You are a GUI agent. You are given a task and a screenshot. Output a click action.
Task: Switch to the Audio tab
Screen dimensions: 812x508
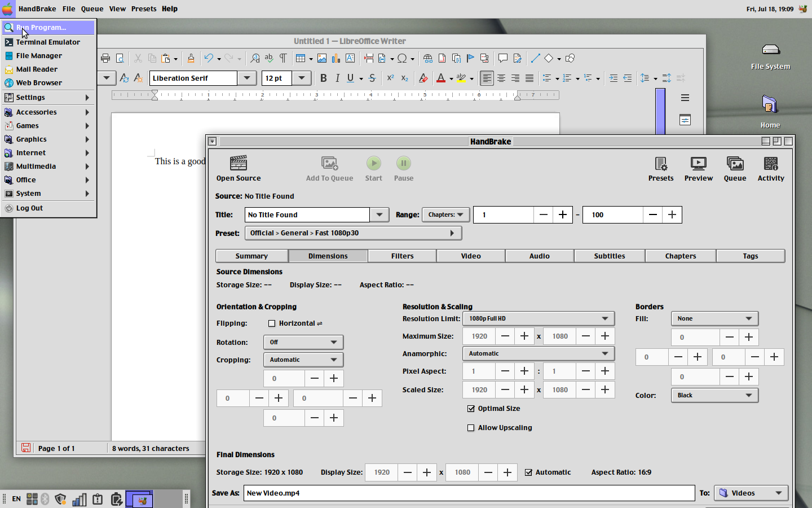[x=540, y=256]
